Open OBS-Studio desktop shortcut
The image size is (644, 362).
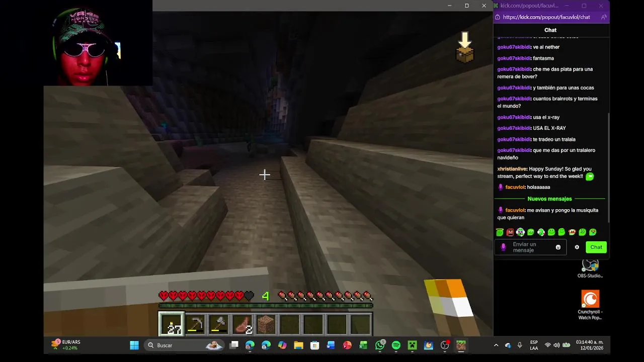(x=590, y=268)
